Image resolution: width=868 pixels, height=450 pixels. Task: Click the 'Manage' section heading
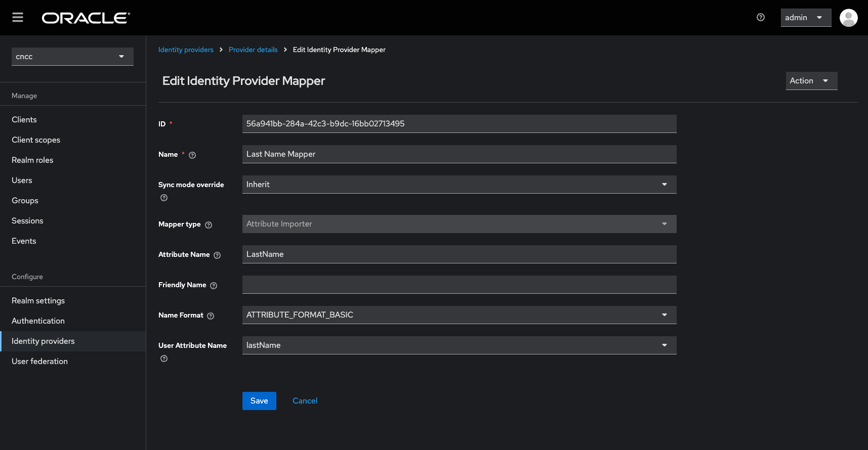coord(24,96)
